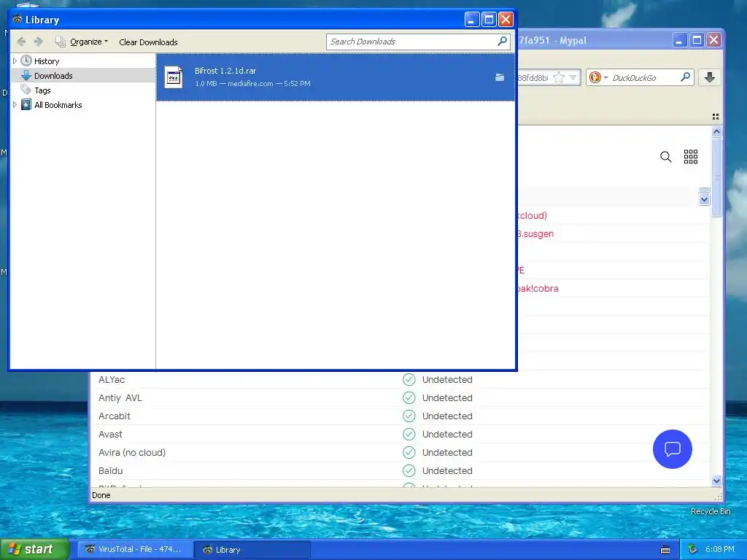This screenshot has width=747, height=560.
Task: Click the Arcabit engine name
Action: pyautogui.click(x=115, y=416)
